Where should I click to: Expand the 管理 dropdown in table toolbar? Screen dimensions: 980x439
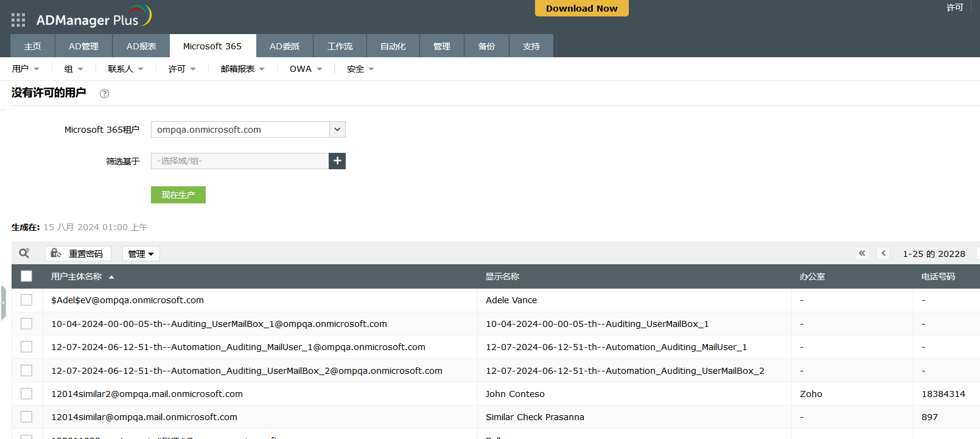coord(141,254)
